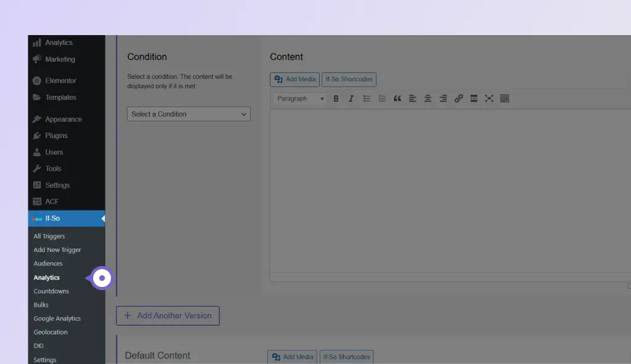The image size is (631, 364).
Task: Click If-So Shortcodes in Default Content
Action: coord(346,357)
